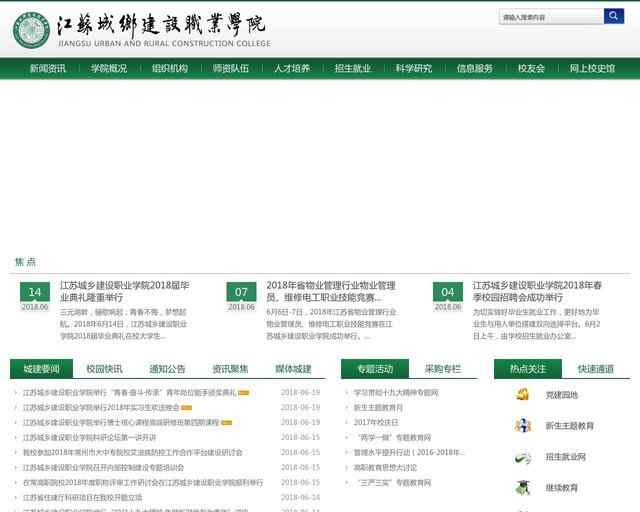Open the 高职教育思想大讨论 link
The width and height of the screenshot is (640, 512).
[385, 467]
